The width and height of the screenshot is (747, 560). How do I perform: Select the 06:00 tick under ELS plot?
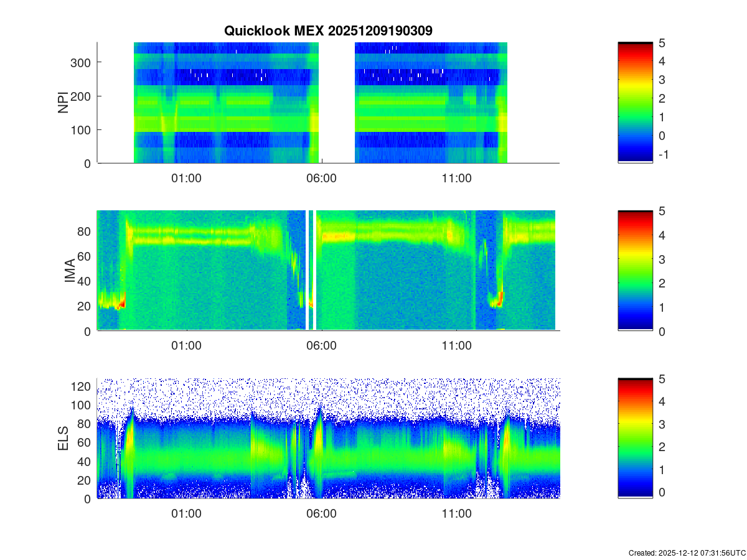321,514
